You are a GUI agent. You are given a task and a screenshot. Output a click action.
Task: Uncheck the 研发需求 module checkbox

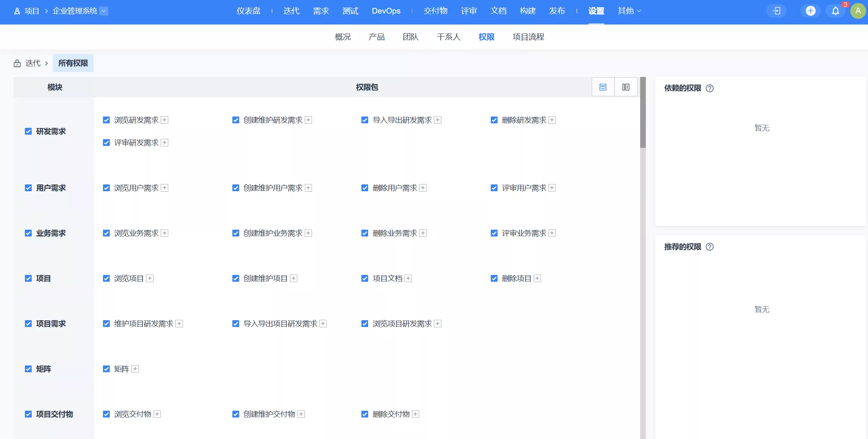pyautogui.click(x=28, y=131)
